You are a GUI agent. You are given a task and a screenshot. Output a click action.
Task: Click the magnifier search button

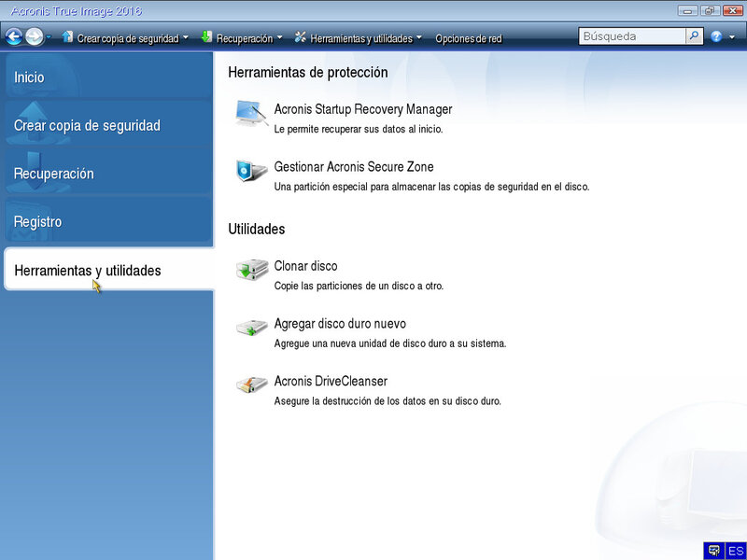pos(694,36)
